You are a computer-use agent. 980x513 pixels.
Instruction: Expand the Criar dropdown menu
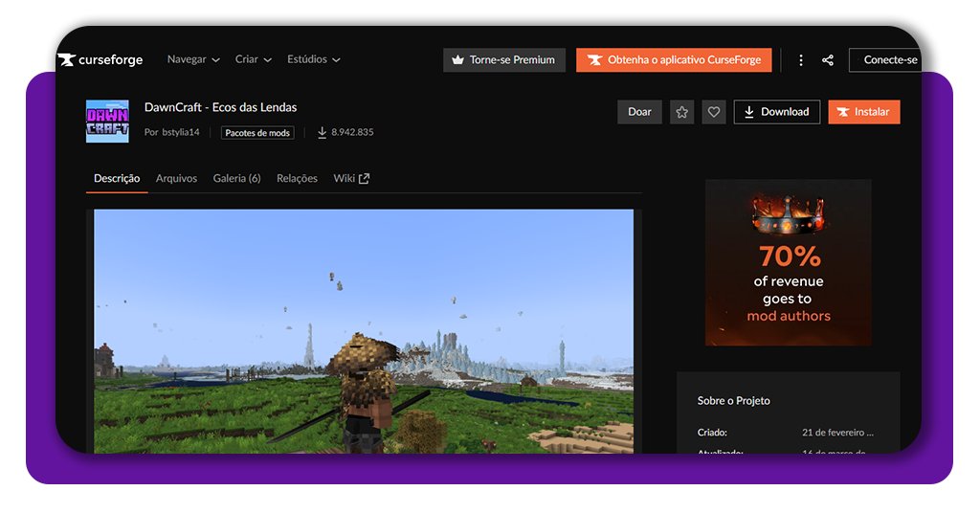[253, 59]
